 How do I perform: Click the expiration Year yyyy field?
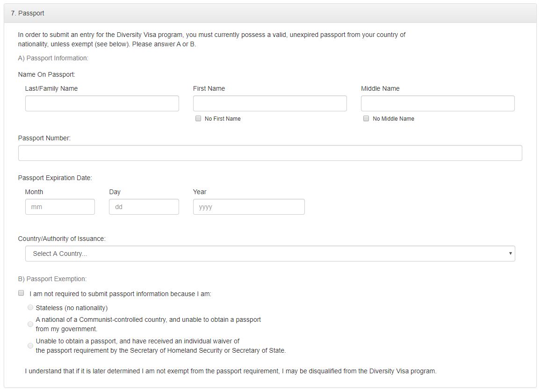click(249, 207)
